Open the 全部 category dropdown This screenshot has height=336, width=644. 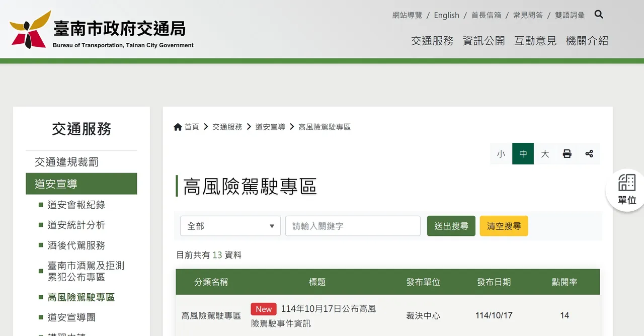click(x=230, y=226)
